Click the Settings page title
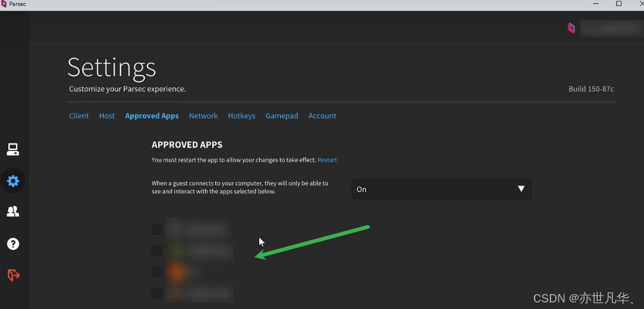The height and width of the screenshot is (309, 644). click(x=112, y=67)
